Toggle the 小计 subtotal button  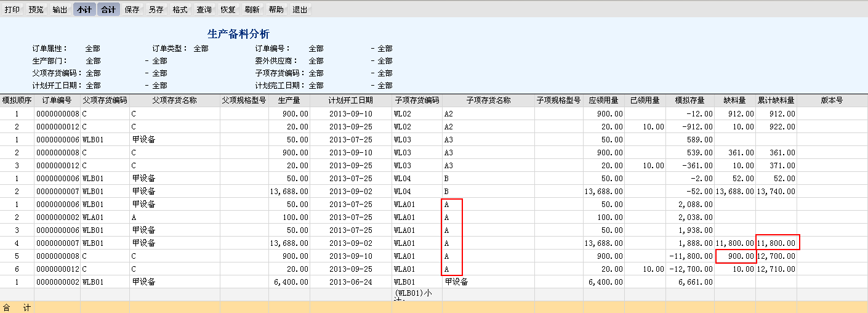pyautogui.click(x=84, y=9)
